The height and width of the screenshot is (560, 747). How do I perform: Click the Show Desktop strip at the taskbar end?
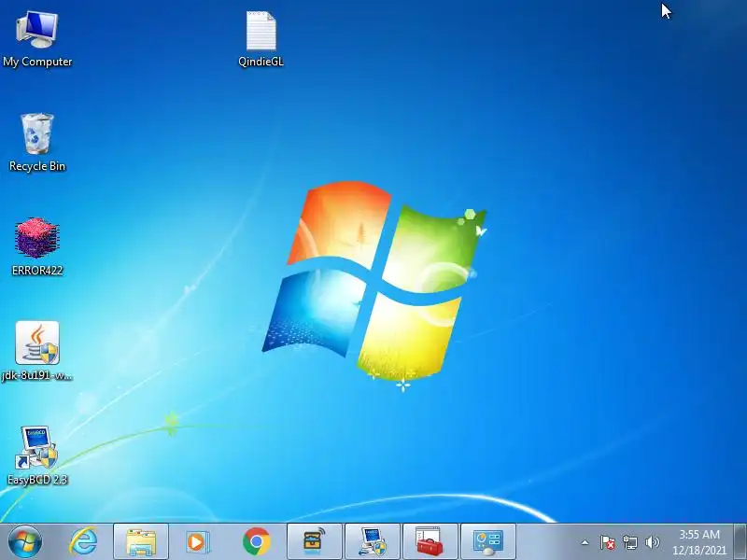coord(740,542)
